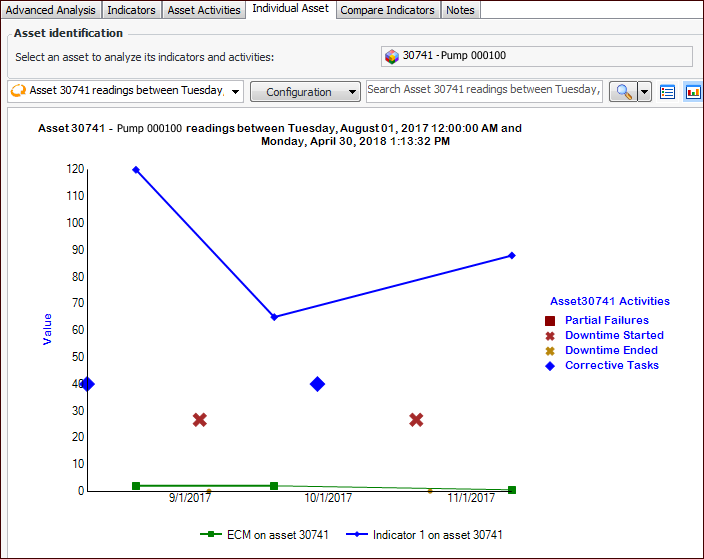Click the orange X Downtime Ended legend marker
This screenshot has height=559, width=704.
550,351
